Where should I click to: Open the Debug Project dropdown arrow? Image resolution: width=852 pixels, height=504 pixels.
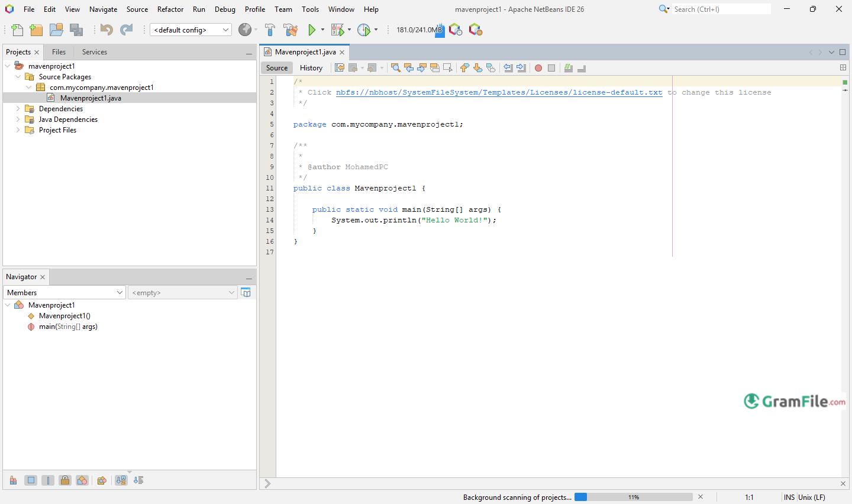pos(349,30)
